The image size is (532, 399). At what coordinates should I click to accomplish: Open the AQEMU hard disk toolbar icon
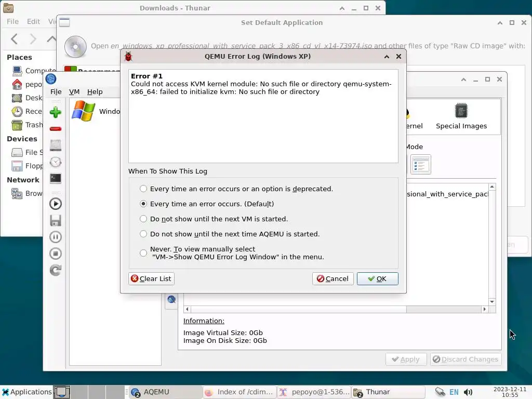tap(55, 145)
